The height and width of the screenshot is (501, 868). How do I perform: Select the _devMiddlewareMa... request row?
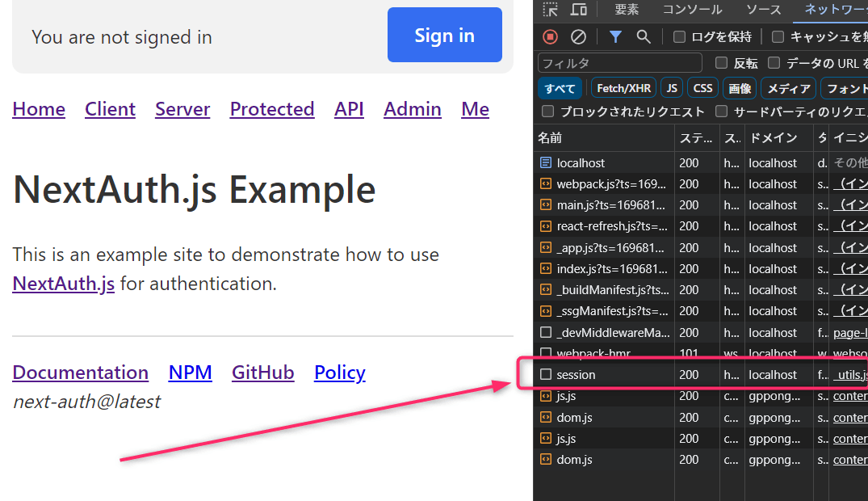pyautogui.click(x=701, y=332)
